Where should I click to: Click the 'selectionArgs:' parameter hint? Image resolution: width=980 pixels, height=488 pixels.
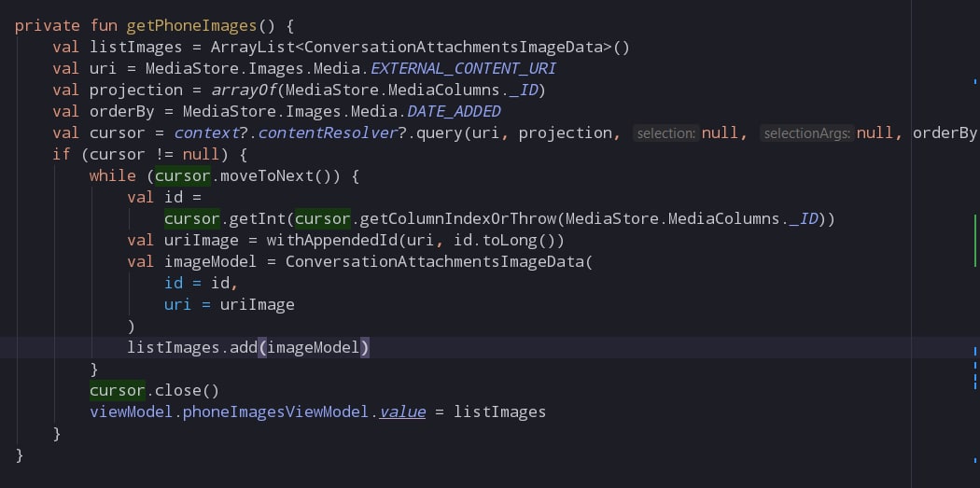[807, 133]
